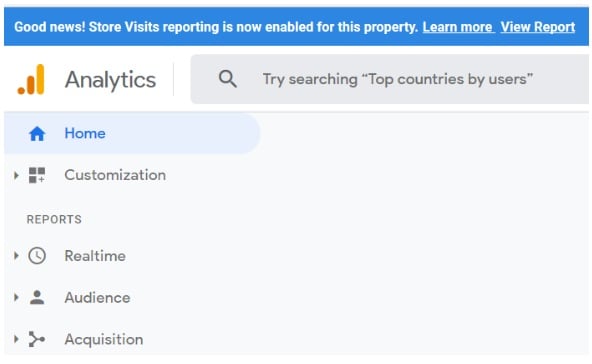Click the Acquisition branching arrows icon
This screenshot has height=364, width=592.
click(x=37, y=339)
